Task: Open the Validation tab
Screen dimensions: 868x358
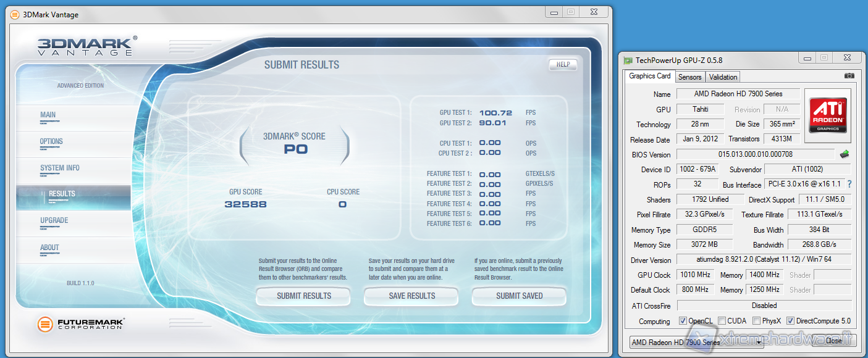Action: [x=723, y=77]
